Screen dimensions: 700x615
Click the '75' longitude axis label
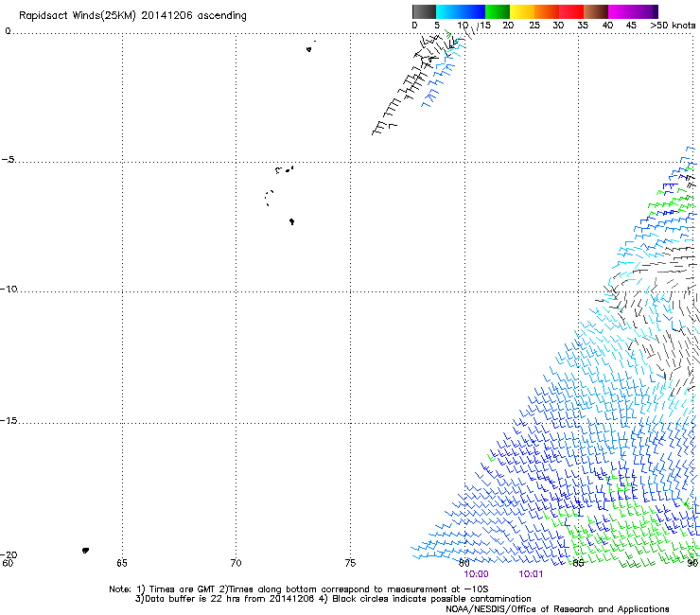click(350, 563)
